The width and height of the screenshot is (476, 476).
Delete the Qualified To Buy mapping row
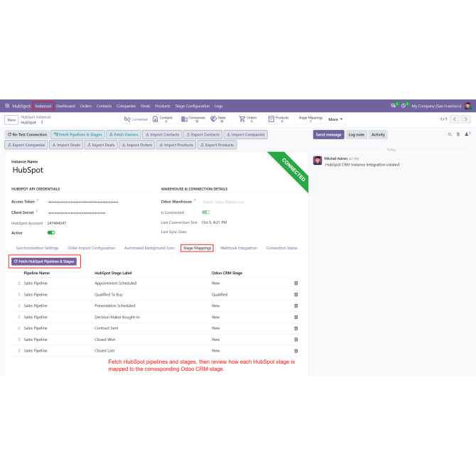coord(296,294)
